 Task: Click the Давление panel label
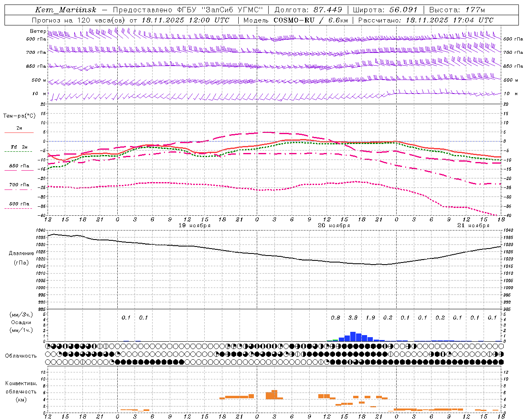pos(21,253)
